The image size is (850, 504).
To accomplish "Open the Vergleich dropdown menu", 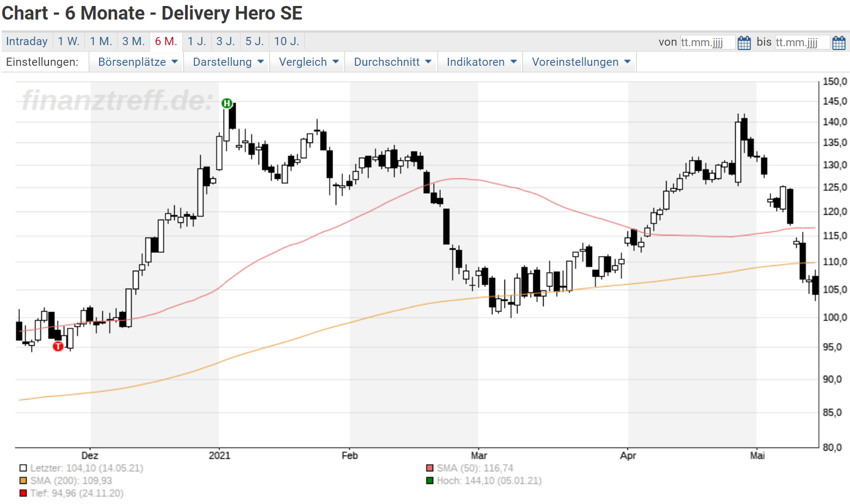I will (x=308, y=62).
